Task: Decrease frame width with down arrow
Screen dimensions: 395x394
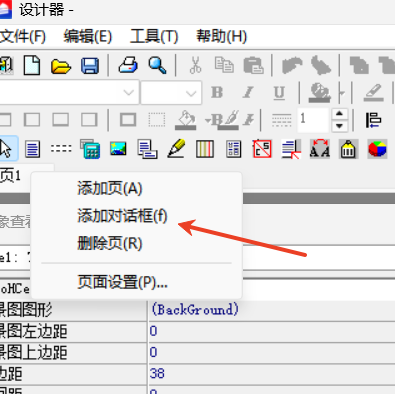Action: [x=339, y=126]
